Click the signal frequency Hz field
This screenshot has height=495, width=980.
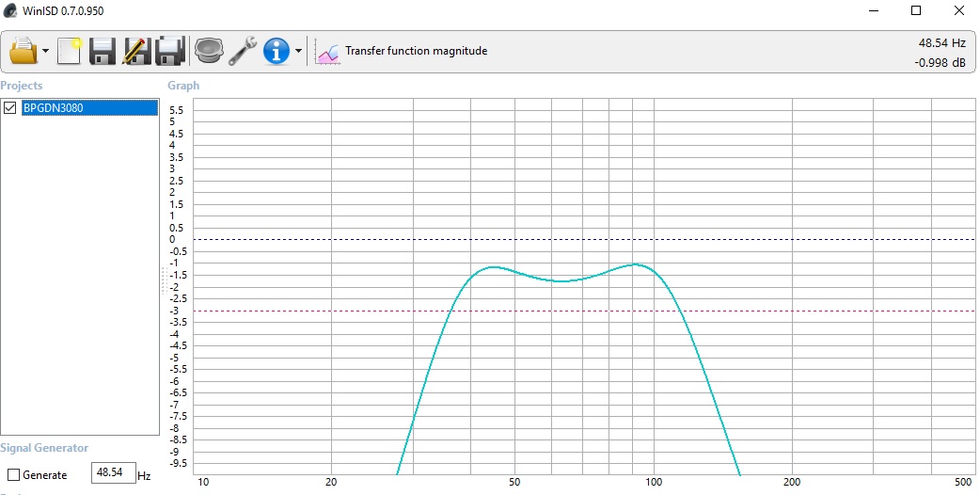click(x=114, y=472)
